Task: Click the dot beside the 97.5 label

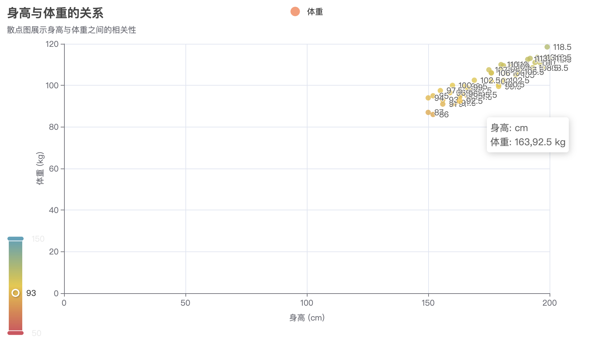Action: tap(440, 91)
